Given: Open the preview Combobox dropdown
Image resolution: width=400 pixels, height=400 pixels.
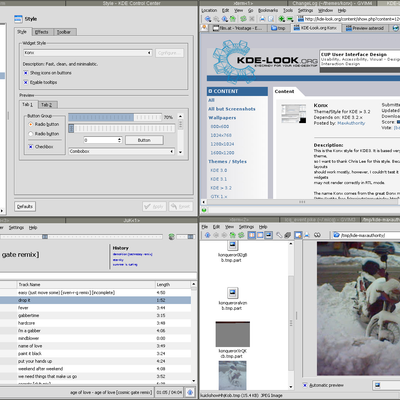Looking at the screenshot, I should pyautogui.click(x=122, y=151).
